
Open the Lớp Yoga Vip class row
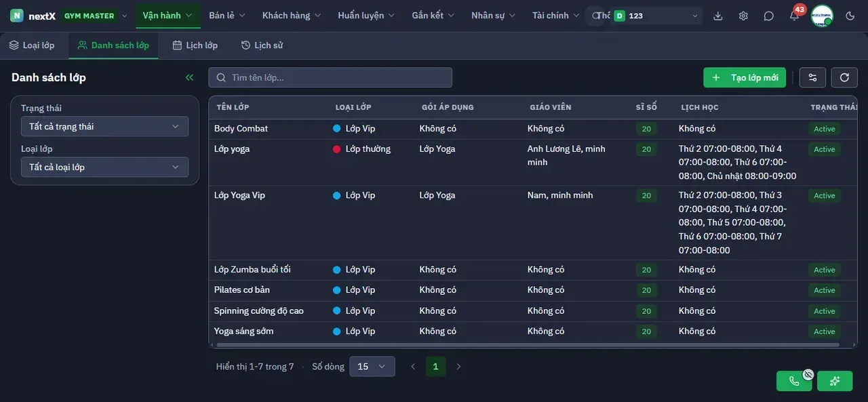[533, 223]
